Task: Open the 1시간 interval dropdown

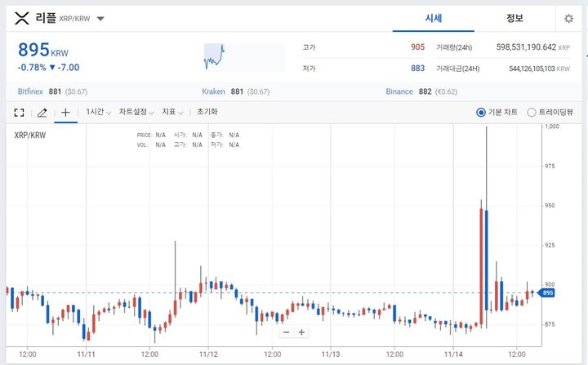Action: [x=98, y=112]
